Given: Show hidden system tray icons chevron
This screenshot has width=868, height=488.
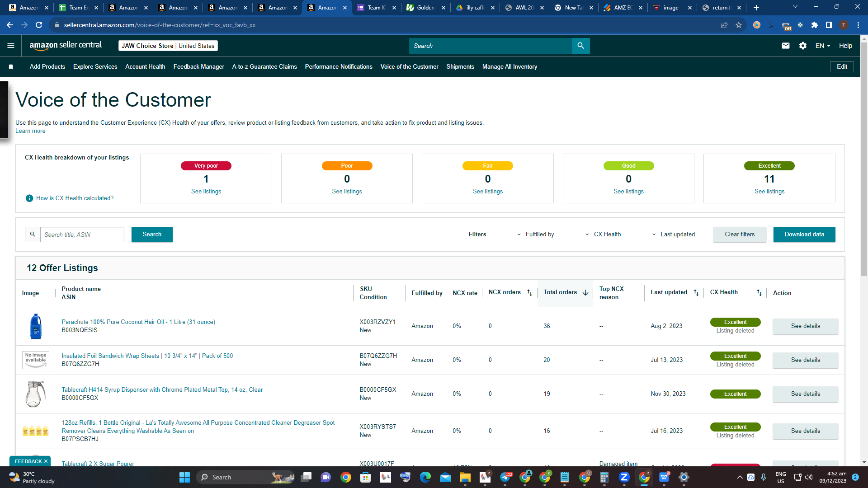Looking at the screenshot, I should coord(740,477).
